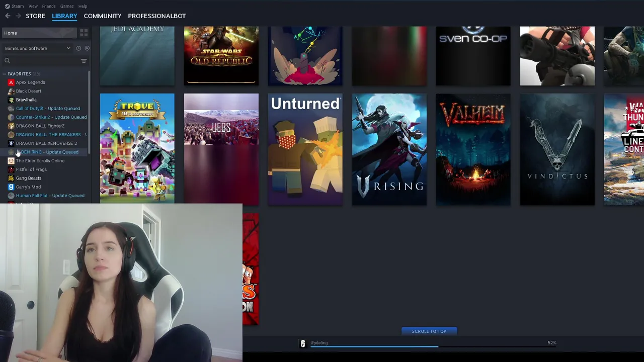Screen dimensions: 644x362
Task: Open the Trove game cover
Action: coord(137,149)
